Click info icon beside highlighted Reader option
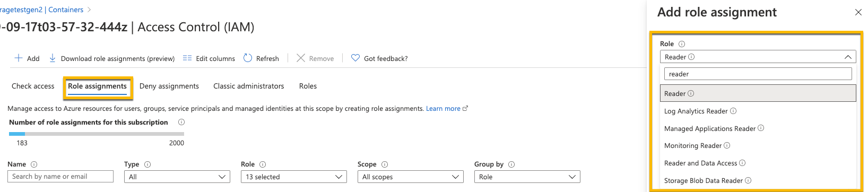 (x=691, y=93)
